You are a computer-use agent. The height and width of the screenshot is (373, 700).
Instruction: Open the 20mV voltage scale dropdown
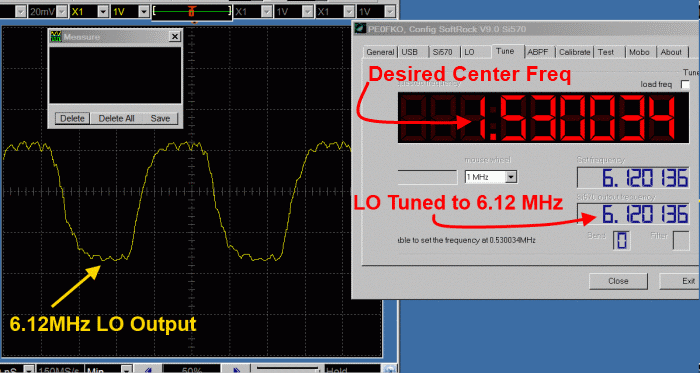(62, 12)
